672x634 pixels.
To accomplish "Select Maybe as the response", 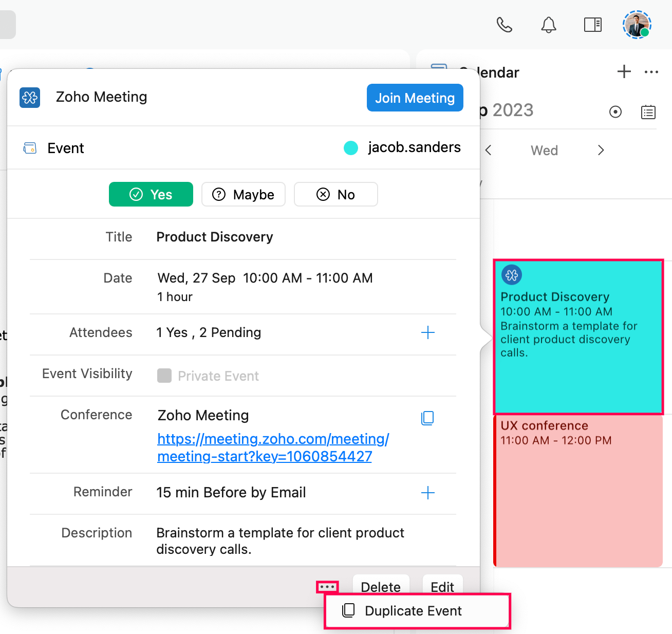I will tap(244, 194).
